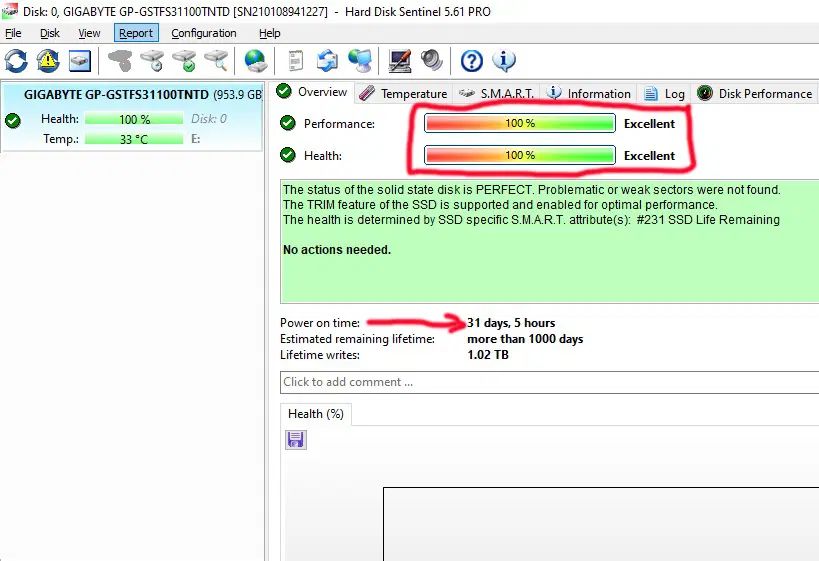Click the monitor with screwdriver configuration icon
819x561 pixels.
point(400,61)
